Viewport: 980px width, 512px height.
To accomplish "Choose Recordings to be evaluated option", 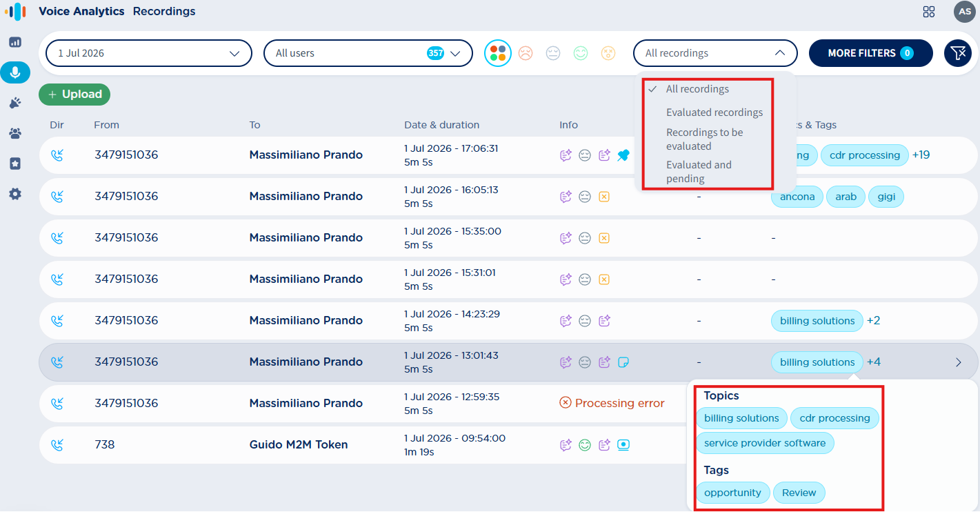I will 705,139.
